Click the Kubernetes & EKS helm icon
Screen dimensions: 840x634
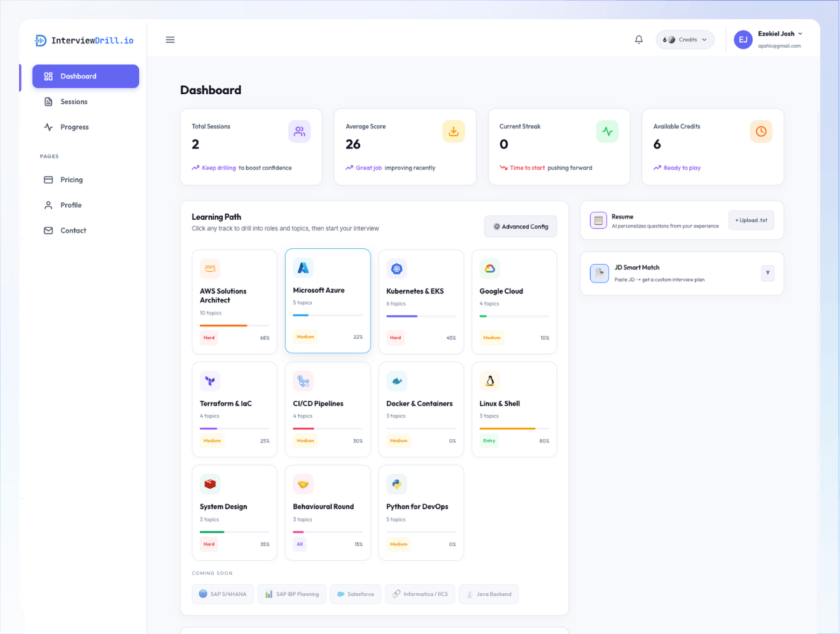coord(396,269)
